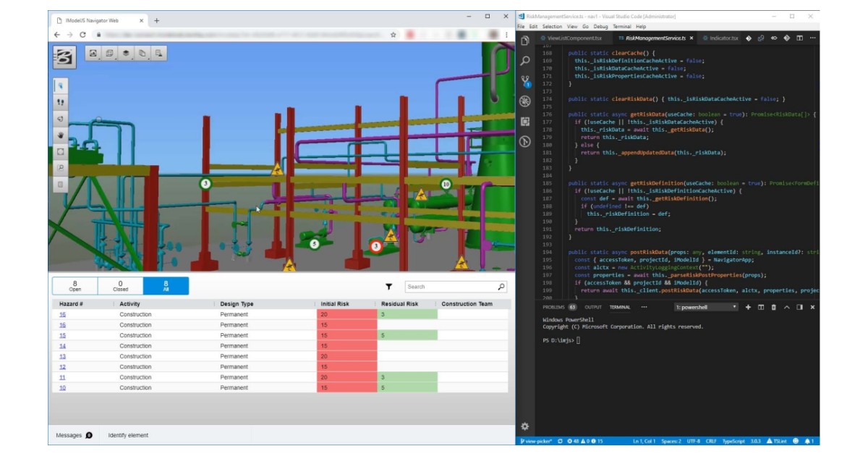Image resolution: width=868 pixels, height=454 pixels.
Task: Open hazard 16 details link
Action: (63, 314)
